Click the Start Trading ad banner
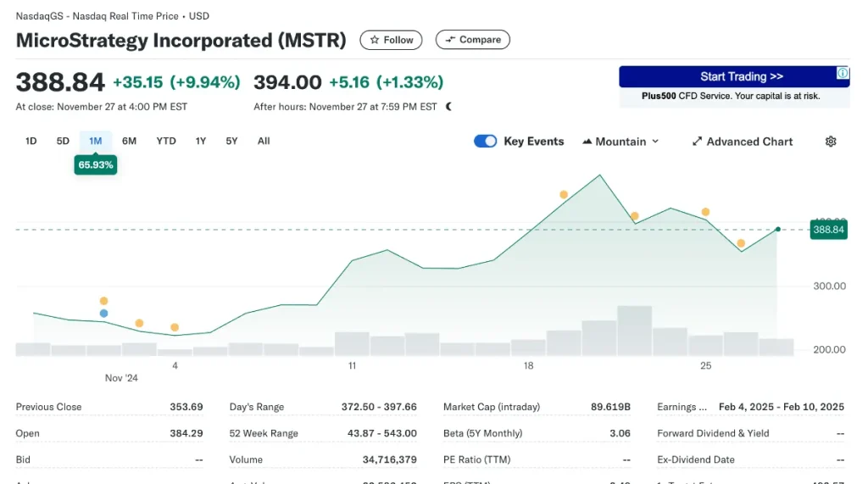This screenshot has height=484, width=868. click(x=734, y=76)
